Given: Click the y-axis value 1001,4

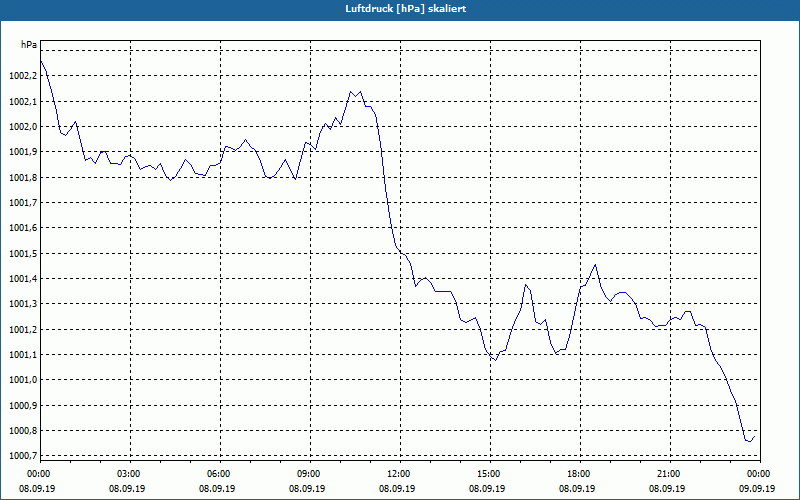Looking at the screenshot, I should tap(23, 279).
